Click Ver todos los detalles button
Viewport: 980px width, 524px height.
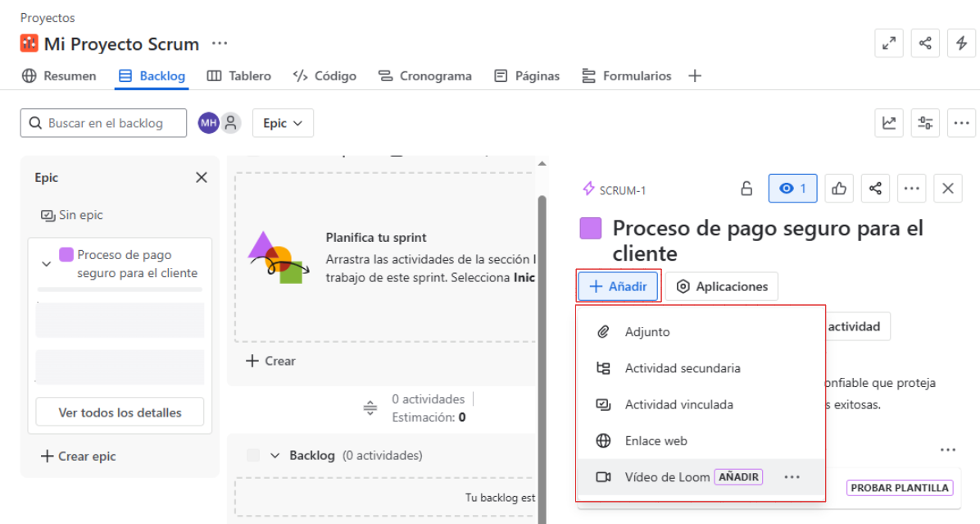click(x=120, y=412)
